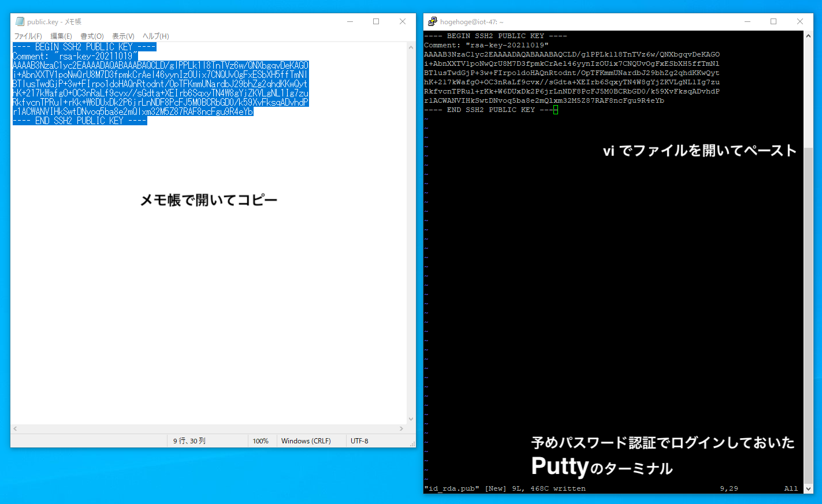
Task: Maximize the PuTTY terminal window
Action: coord(773,22)
